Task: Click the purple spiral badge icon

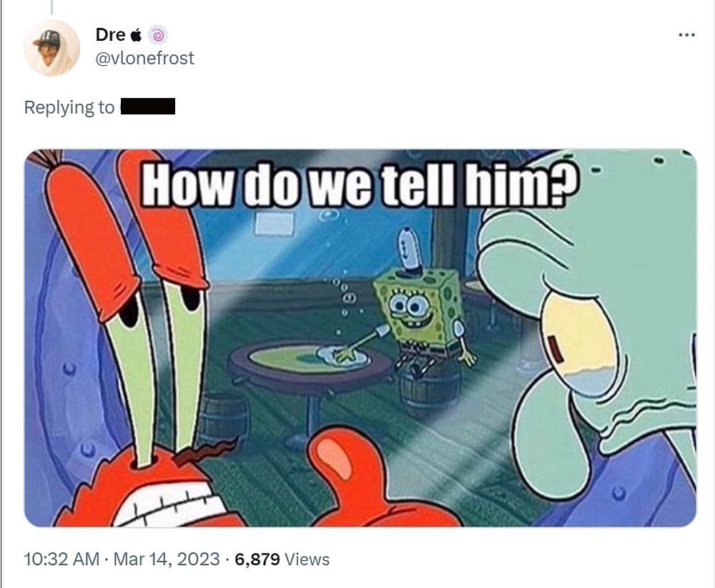Action: tap(158, 35)
